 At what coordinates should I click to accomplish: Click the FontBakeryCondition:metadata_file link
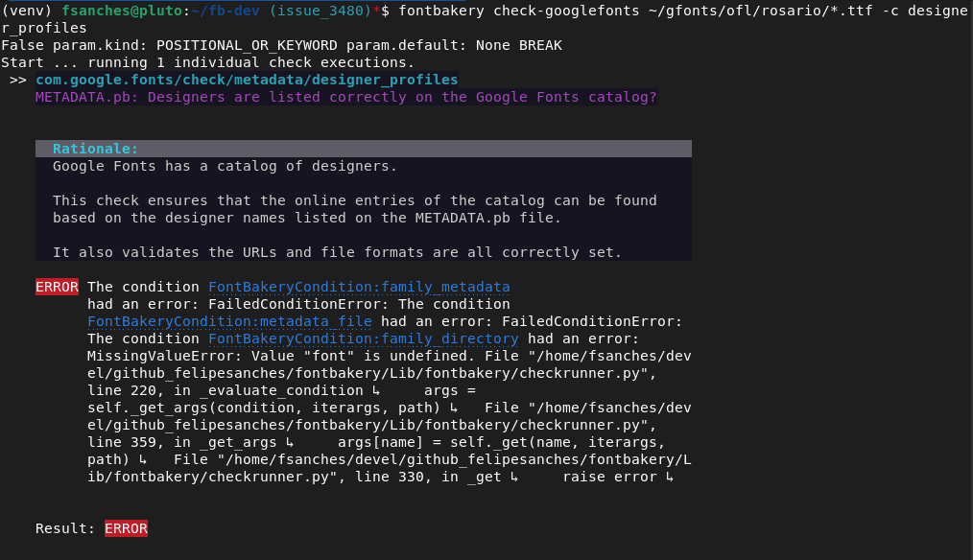[229, 321]
